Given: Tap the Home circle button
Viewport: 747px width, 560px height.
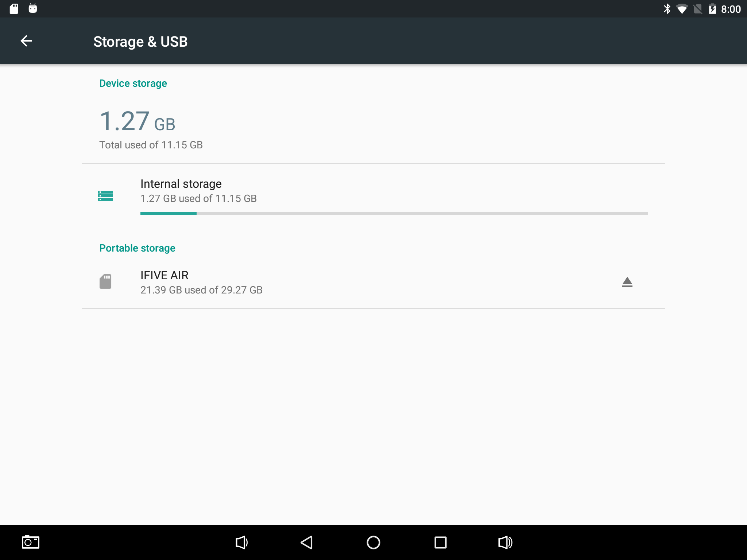Looking at the screenshot, I should click(x=373, y=542).
